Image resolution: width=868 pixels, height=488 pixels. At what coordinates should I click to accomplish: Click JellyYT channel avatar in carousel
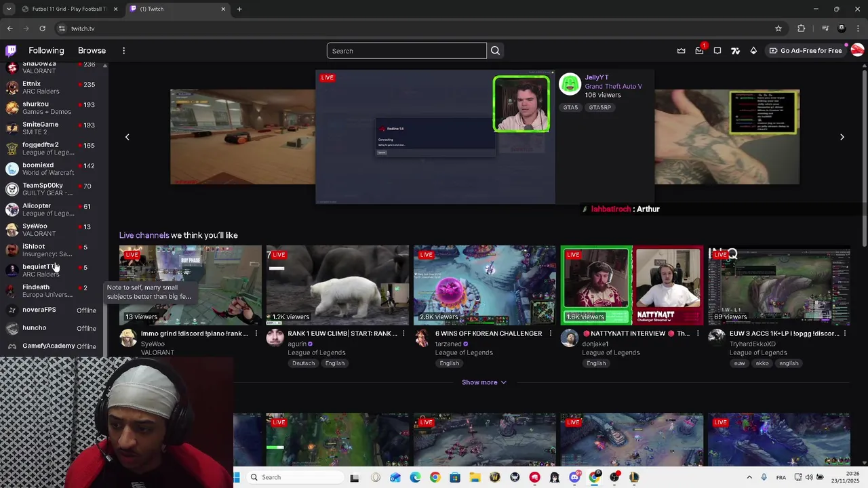coord(570,84)
